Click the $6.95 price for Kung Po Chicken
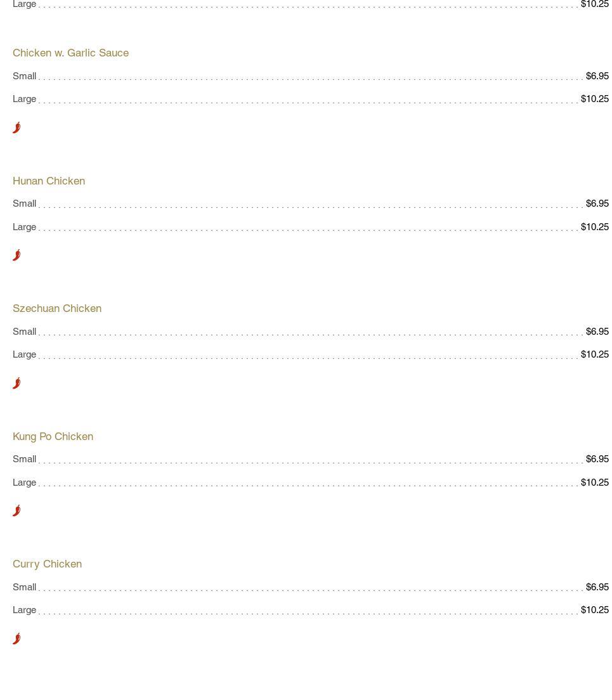 tap(597, 459)
